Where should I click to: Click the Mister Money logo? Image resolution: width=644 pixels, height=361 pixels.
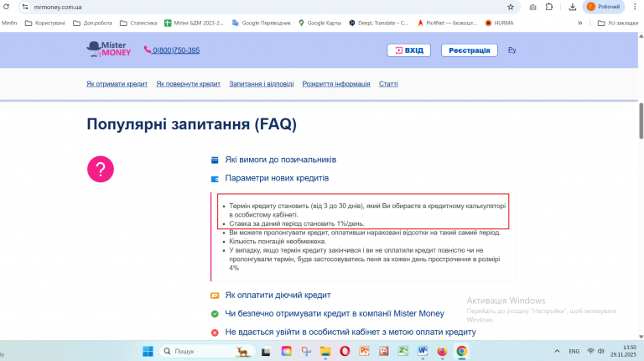pyautogui.click(x=109, y=50)
